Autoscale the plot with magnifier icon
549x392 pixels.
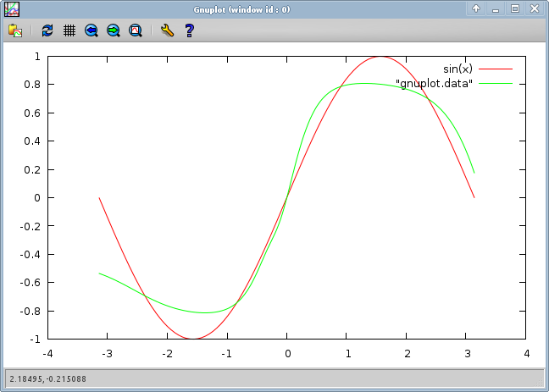coord(136,30)
